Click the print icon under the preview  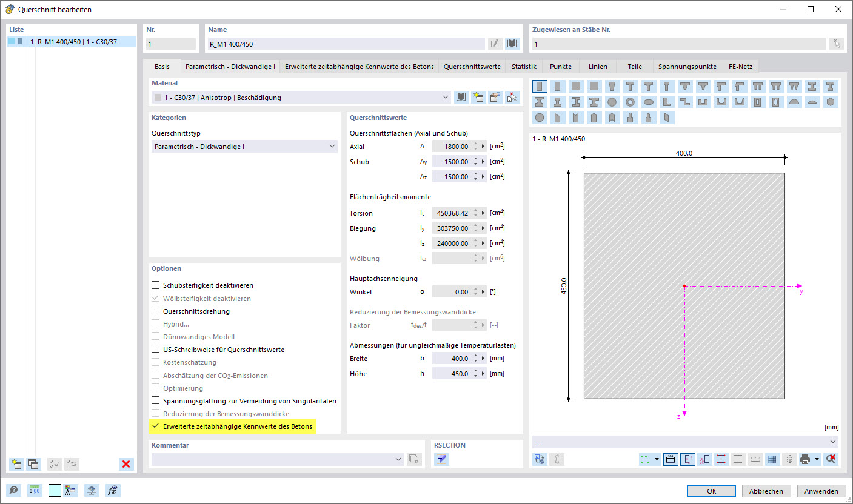[x=805, y=459]
